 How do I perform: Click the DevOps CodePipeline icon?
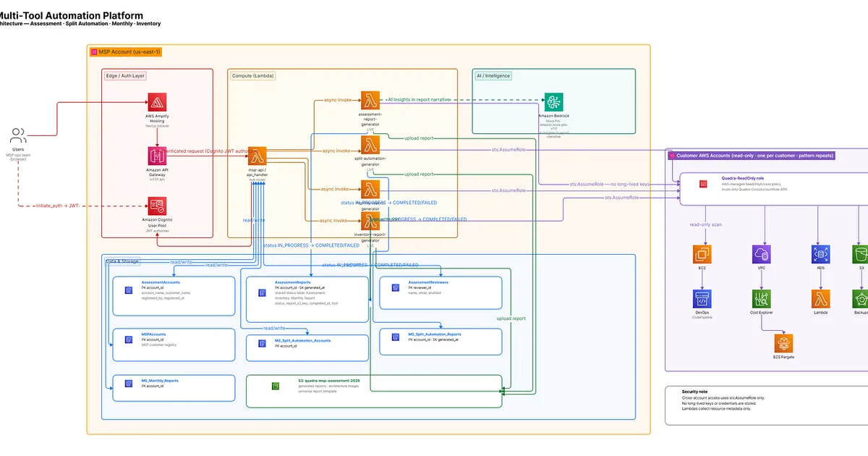702,299
